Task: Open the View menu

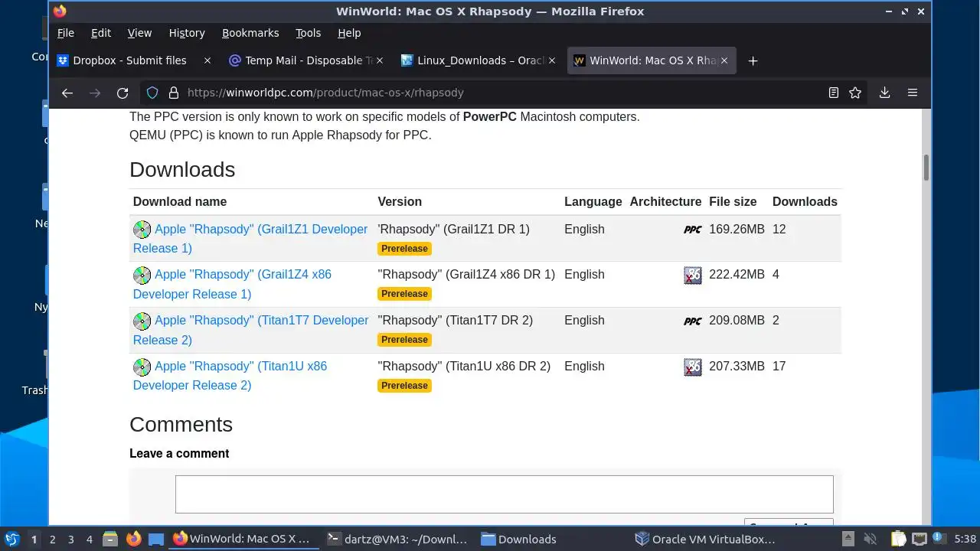Action: point(139,33)
